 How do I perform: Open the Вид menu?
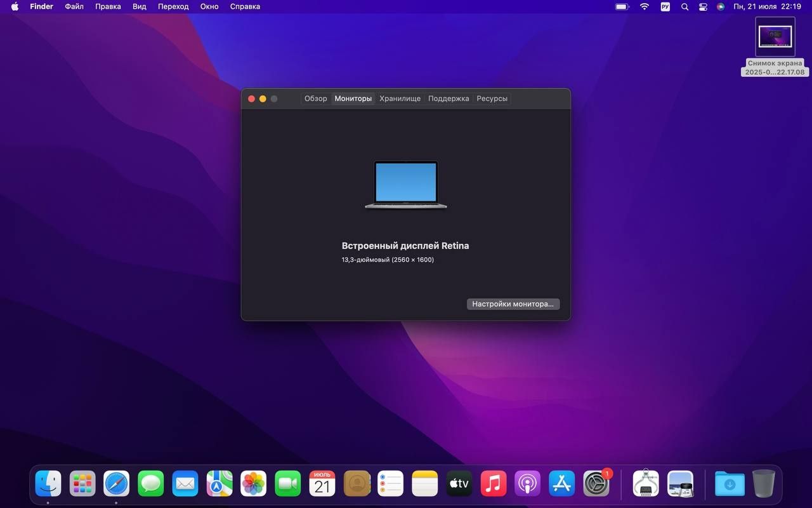point(140,6)
